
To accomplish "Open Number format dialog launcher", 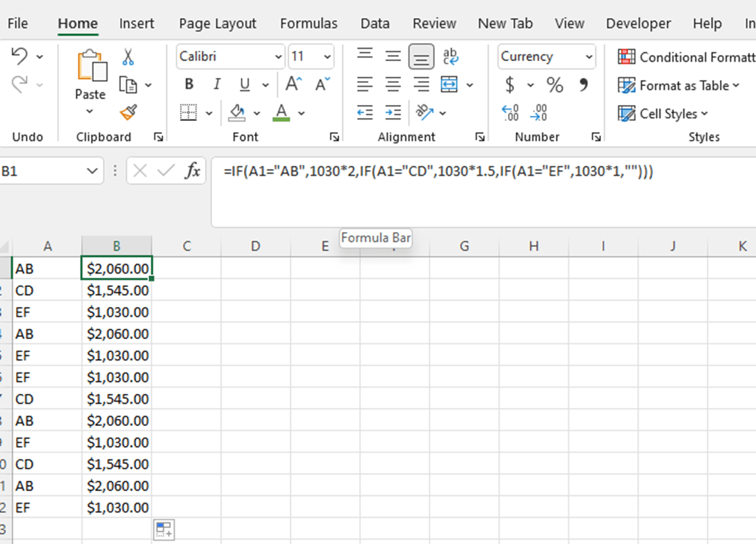I will (596, 137).
